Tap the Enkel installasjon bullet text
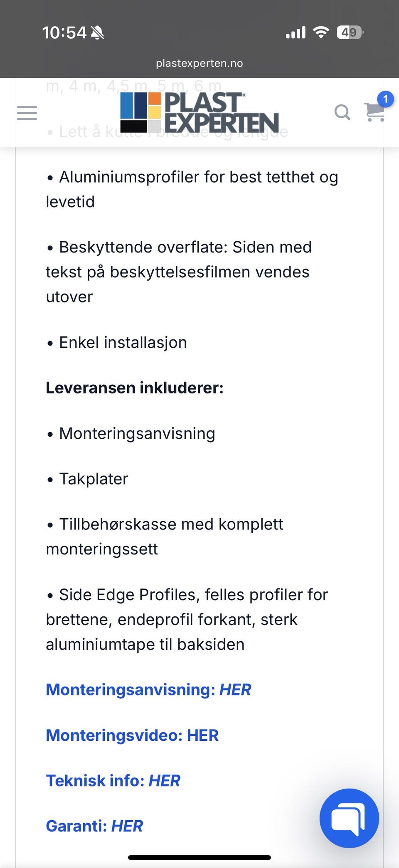Screen dimensions: 399x868 [123, 343]
